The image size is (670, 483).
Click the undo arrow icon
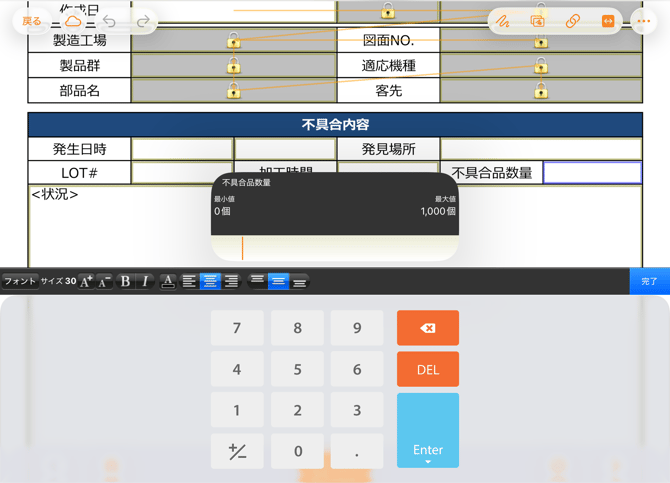pos(109,21)
